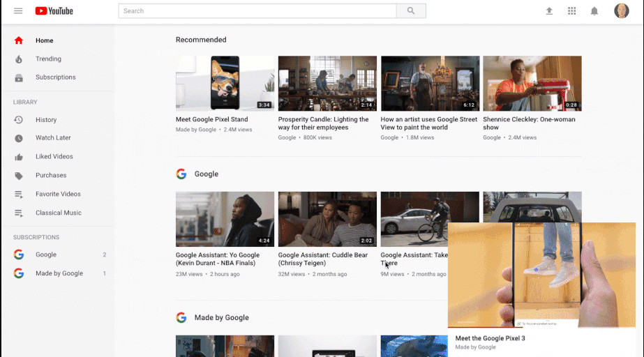Open Made by Google subscription
644x357 pixels.
59,273
